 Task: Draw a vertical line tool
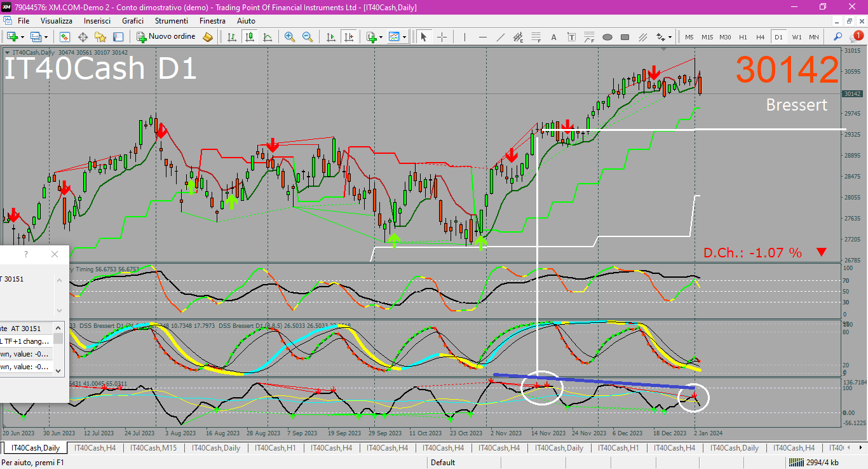click(465, 37)
